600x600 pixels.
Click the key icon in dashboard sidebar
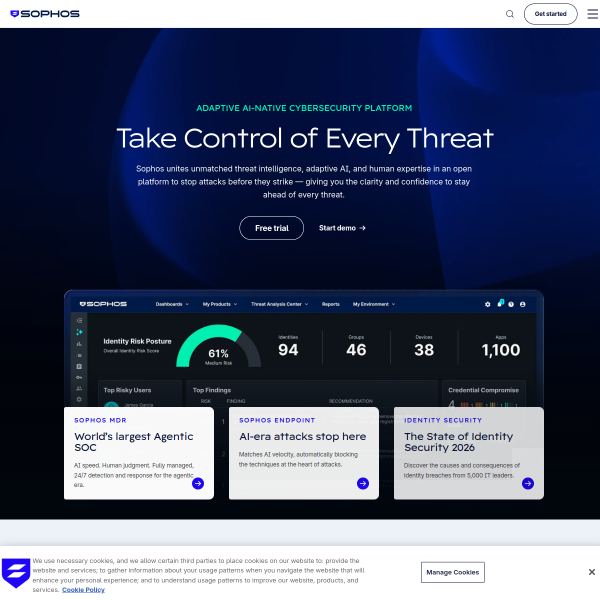79,377
